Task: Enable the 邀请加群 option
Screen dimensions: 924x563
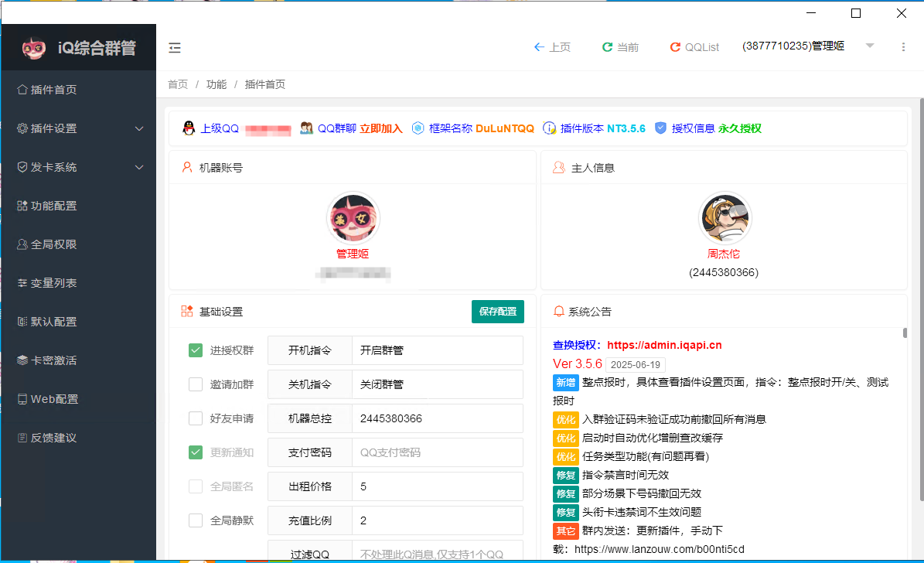Action: point(195,384)
